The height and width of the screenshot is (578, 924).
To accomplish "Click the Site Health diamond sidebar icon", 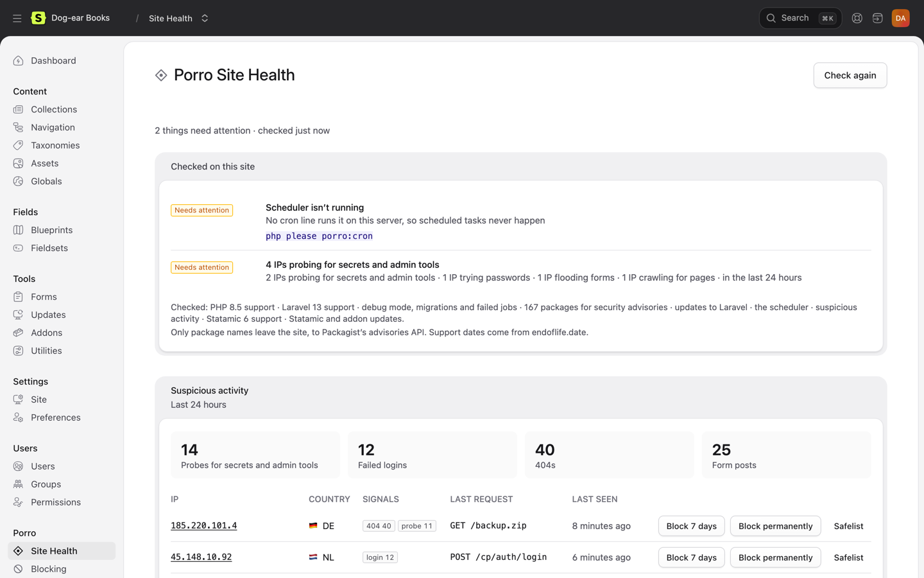I will click(18, 552).
